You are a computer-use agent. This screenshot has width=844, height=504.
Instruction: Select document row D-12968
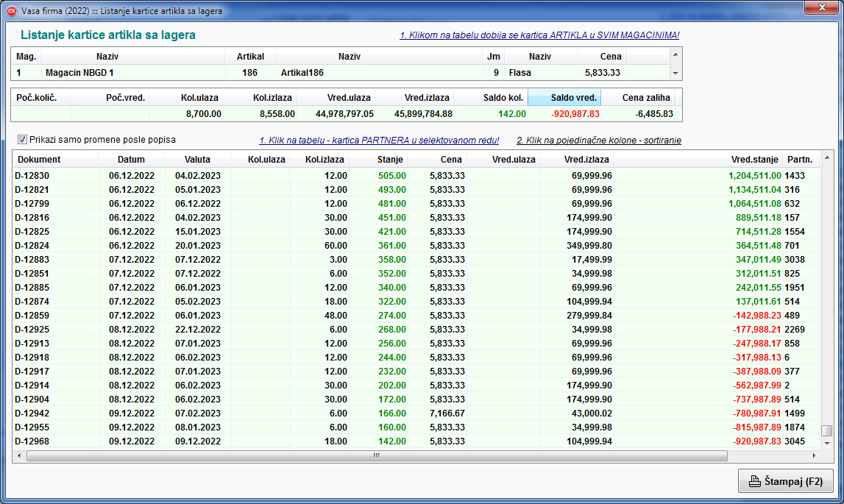(416, 441)
